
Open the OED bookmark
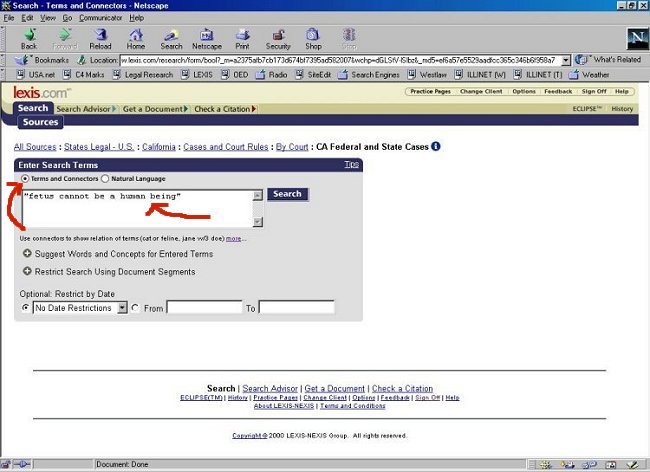click(x=235, y=75)
